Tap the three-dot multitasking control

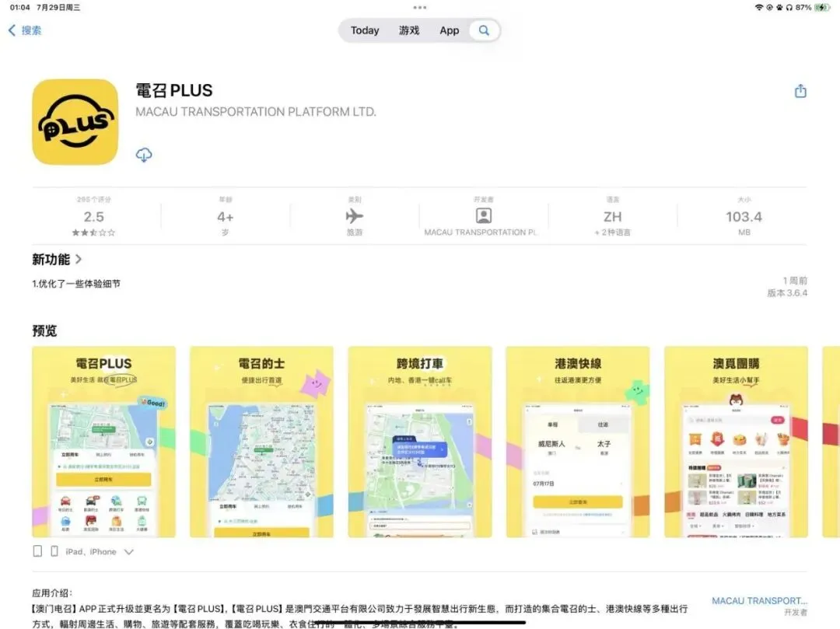point(420,8)
